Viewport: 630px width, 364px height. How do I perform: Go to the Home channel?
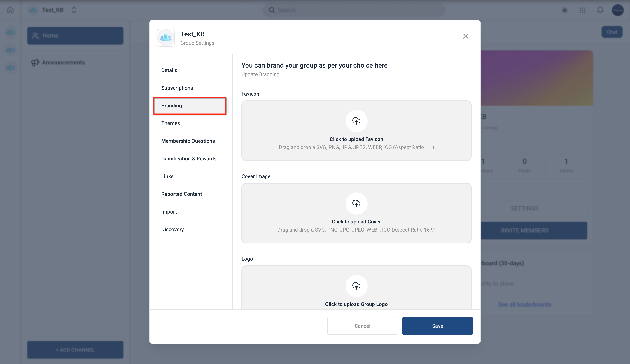click(75, 36)
